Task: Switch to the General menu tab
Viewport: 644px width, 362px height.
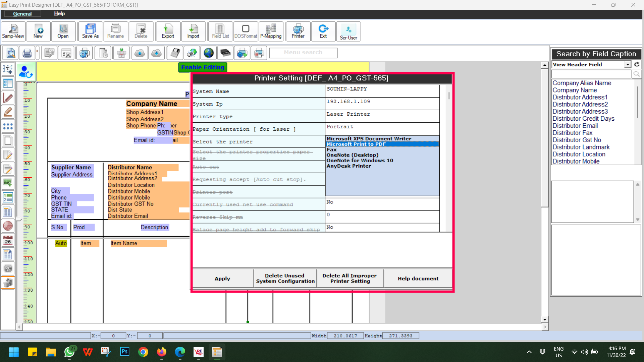Action: (22, 14)
